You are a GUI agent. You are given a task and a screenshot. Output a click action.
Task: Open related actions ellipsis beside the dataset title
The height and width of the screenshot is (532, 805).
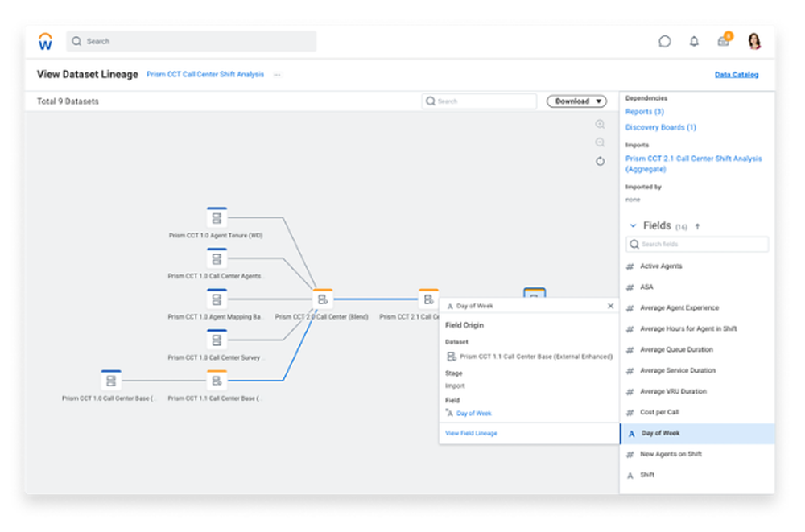(277, 75)
